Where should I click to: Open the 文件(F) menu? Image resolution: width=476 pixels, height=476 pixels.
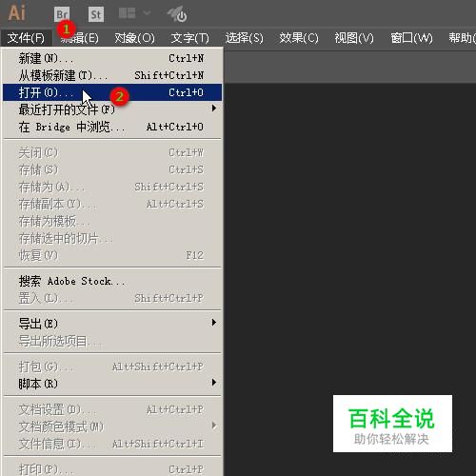26,38
